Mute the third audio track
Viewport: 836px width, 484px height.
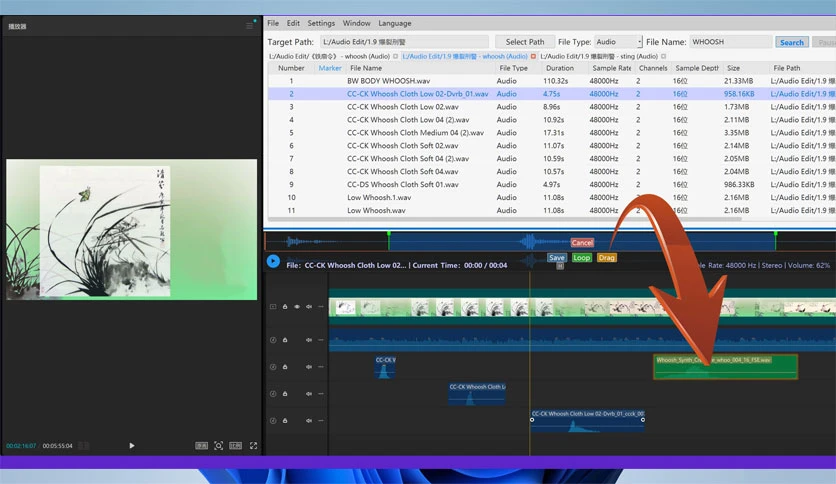click(x=309, y=393)
